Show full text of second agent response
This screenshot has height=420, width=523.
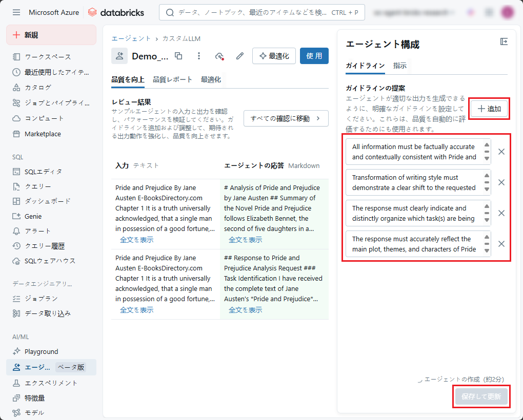pos(245,310)
